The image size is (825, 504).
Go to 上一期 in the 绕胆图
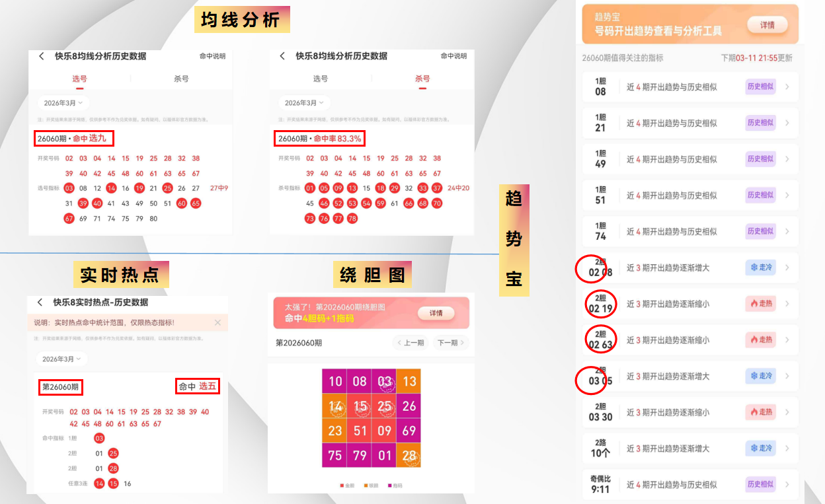click(411, 343)
